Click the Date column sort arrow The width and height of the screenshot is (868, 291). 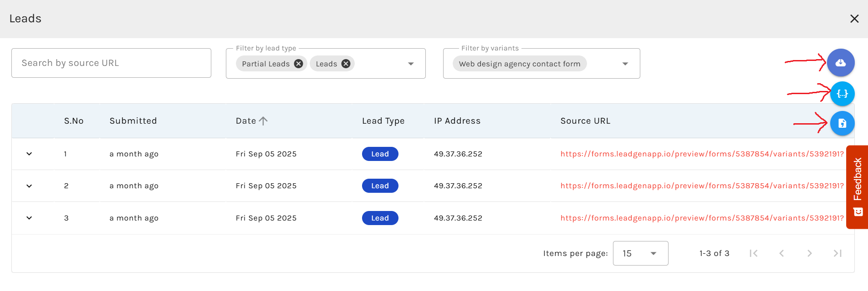point(263,121)
